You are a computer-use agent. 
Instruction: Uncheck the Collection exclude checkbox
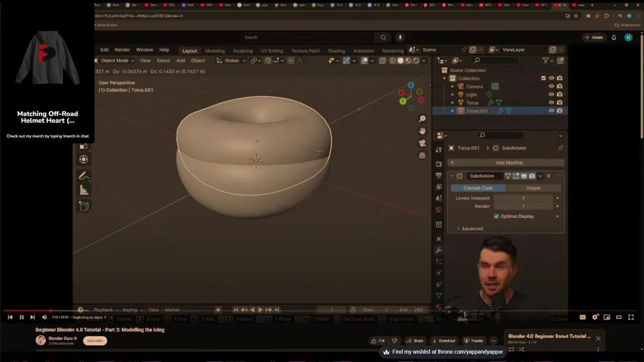tap(543, 78)
